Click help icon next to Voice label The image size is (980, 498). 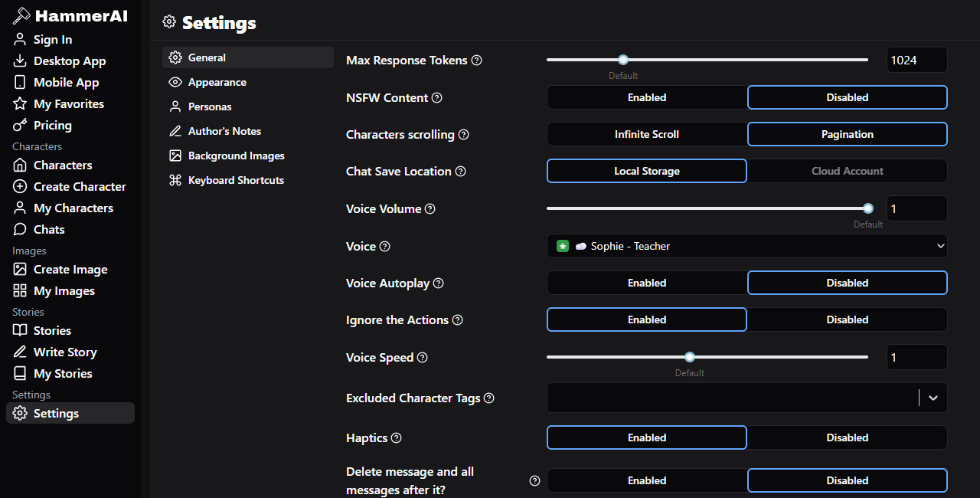point(384,246)
